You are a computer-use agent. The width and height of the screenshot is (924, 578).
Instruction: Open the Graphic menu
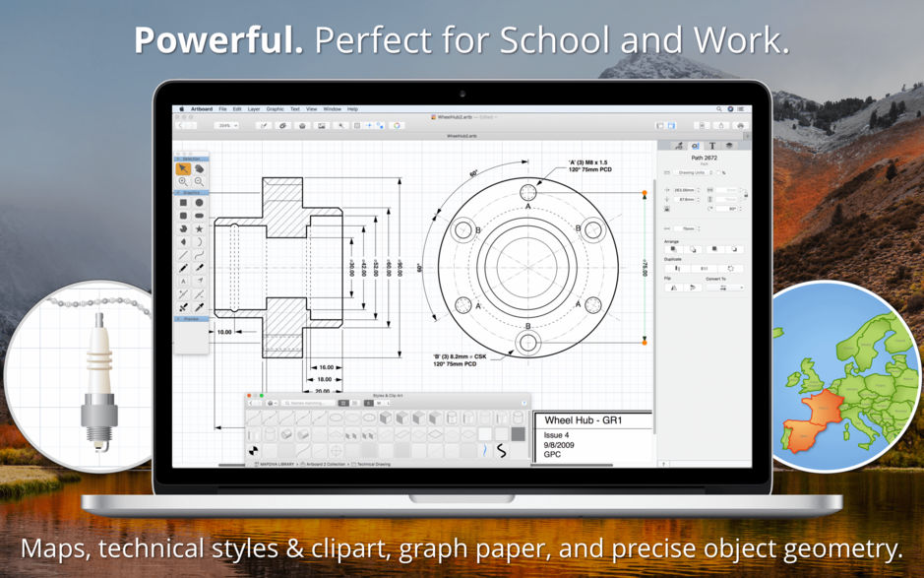click(275, 108)
